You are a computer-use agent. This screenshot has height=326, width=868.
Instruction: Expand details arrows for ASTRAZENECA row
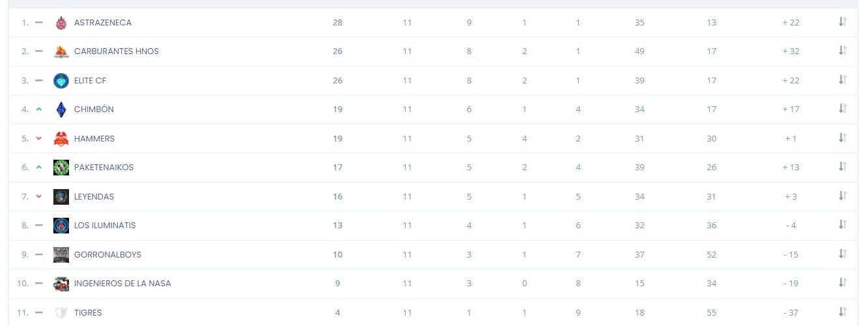coord(843,22)
